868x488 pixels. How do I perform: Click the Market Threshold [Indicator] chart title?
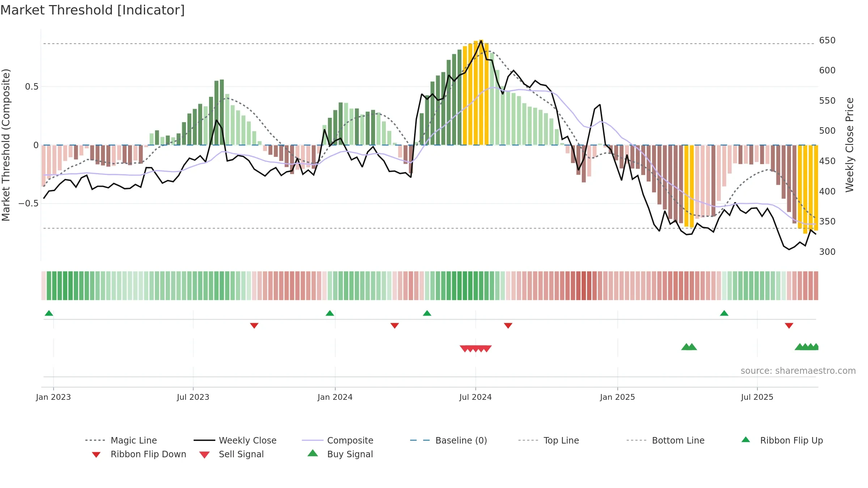pyautogui.click(x=93, y=10)
